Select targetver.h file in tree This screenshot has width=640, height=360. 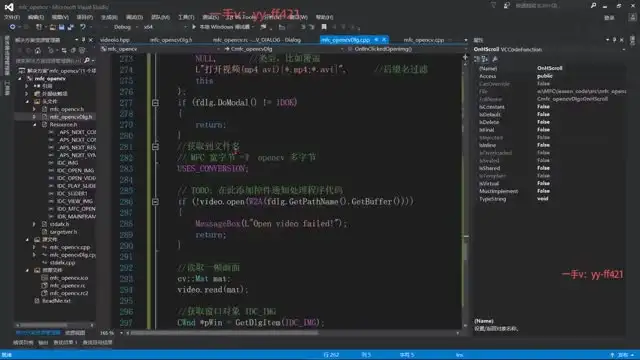tap(63, 232)
